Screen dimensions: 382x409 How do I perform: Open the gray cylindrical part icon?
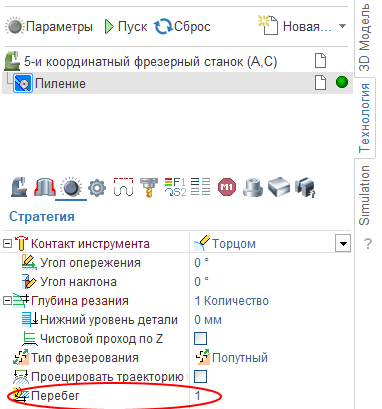(x=252, y=187)
